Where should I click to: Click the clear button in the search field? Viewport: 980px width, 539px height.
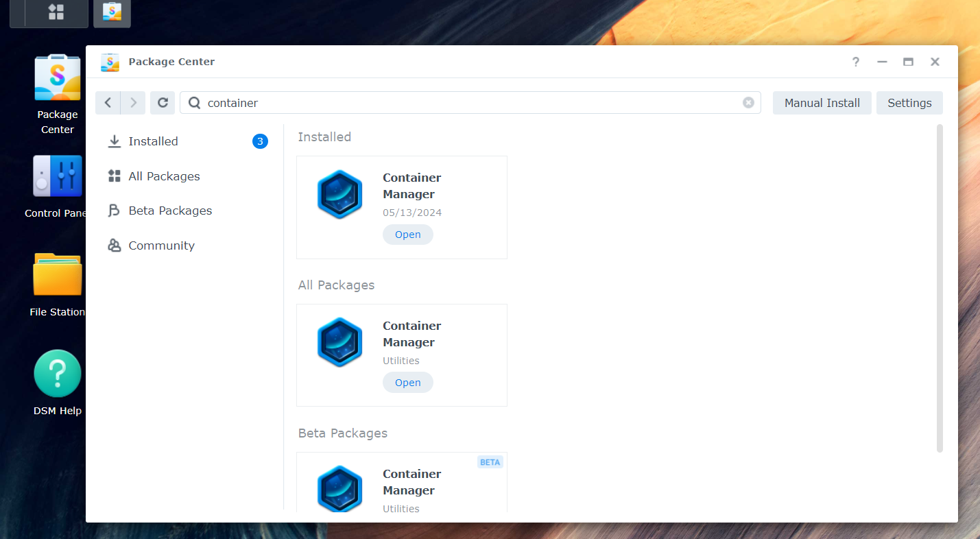click(748, 101)
